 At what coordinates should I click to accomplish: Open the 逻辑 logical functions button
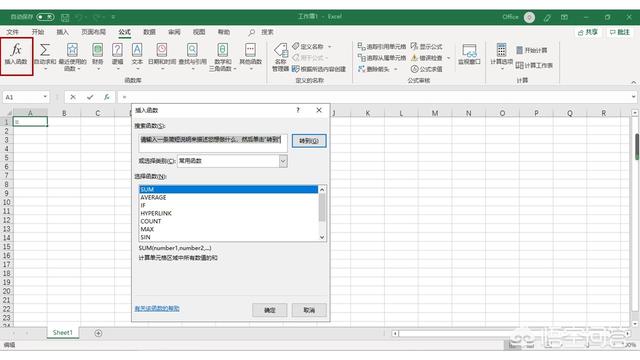(117, 55)
